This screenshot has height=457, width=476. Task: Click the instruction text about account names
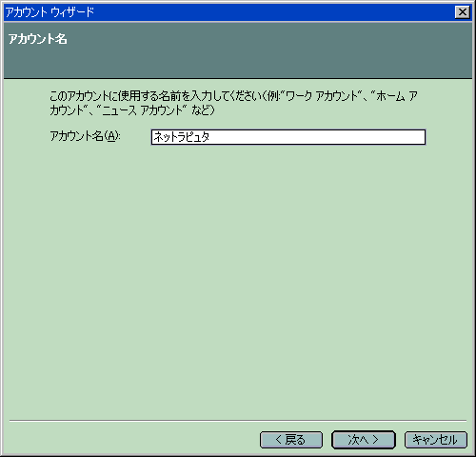(x=233, y=103)
